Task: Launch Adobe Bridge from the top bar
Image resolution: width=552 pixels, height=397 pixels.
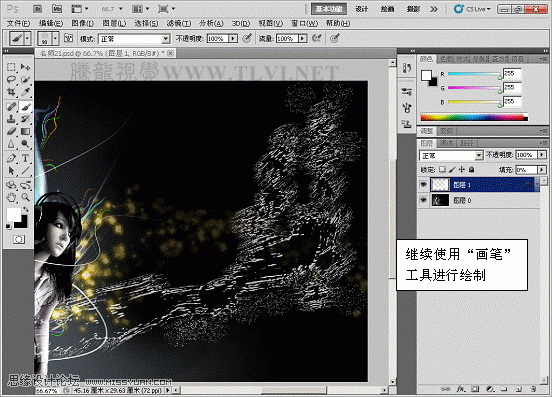Action: 38,9
